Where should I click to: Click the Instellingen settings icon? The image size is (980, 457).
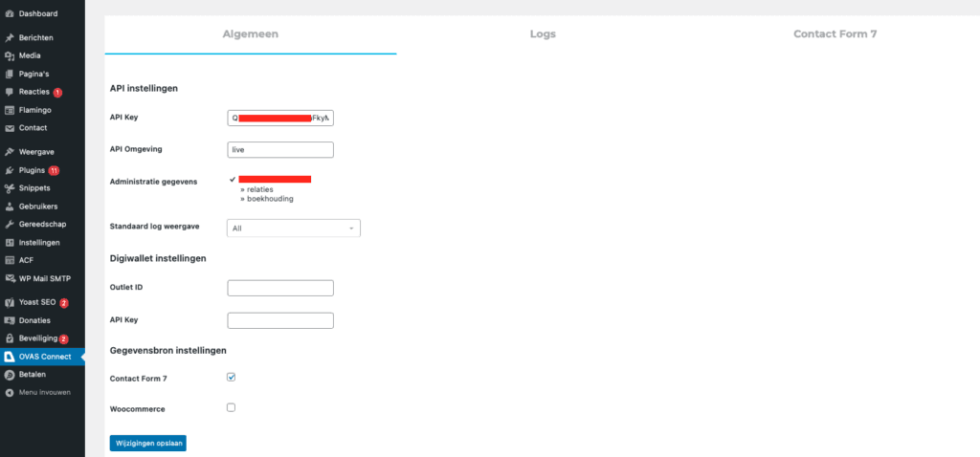pos(10,243)
